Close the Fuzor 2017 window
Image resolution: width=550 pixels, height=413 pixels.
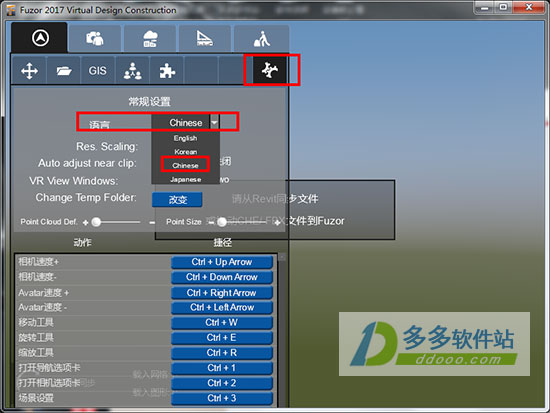point(529,7)
